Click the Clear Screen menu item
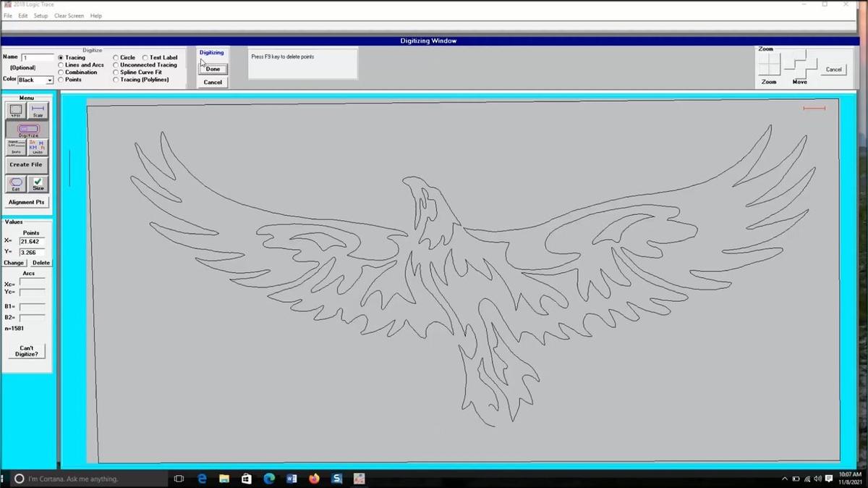Image resolution: width=868 pixels, height=488 pixels. [x=69, y=16]
